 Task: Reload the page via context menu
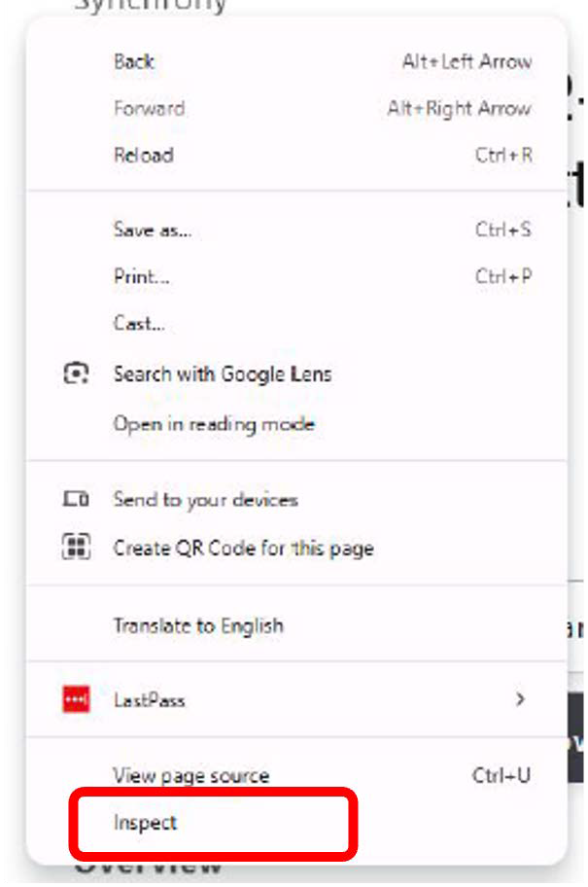[143, 155]
